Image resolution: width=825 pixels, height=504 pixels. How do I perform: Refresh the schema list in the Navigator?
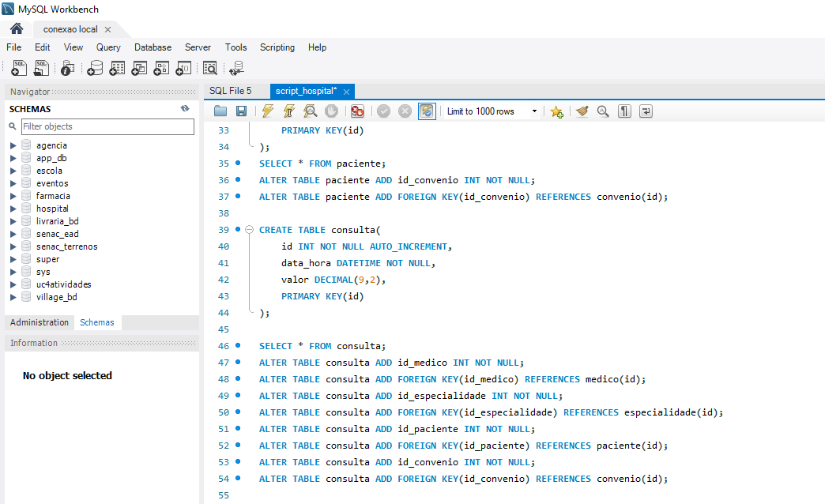click(x=184, y=108)
